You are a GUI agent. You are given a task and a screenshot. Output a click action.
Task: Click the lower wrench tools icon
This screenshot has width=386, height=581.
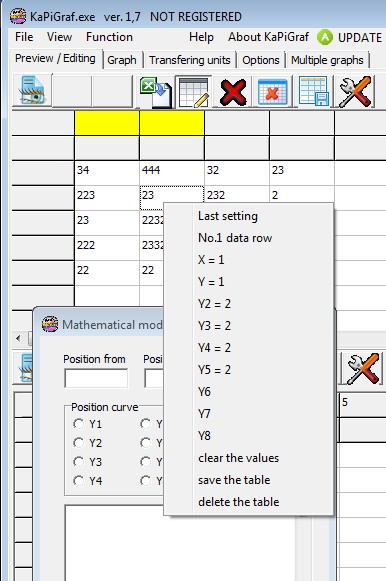click(363, 368)
